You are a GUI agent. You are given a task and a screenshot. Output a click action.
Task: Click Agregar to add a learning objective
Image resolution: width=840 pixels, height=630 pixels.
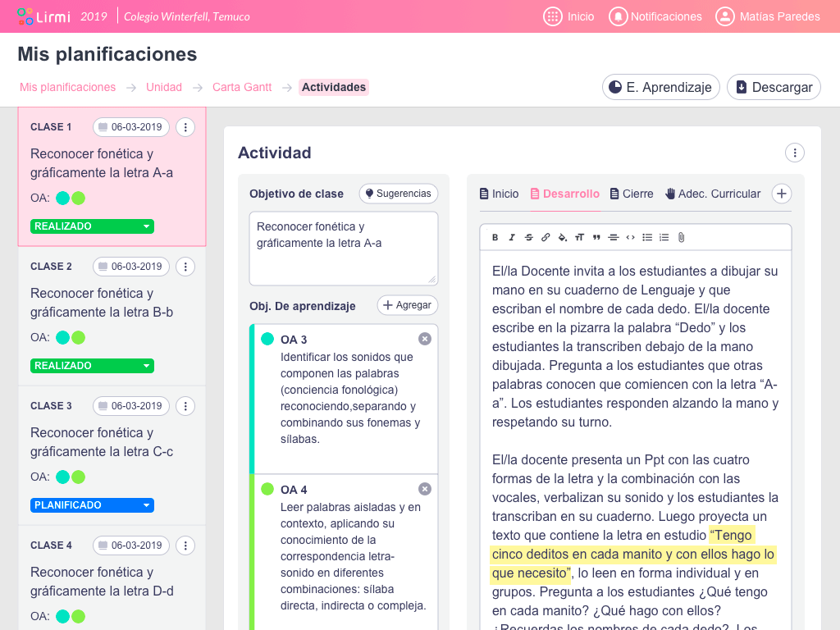[408, 305]
